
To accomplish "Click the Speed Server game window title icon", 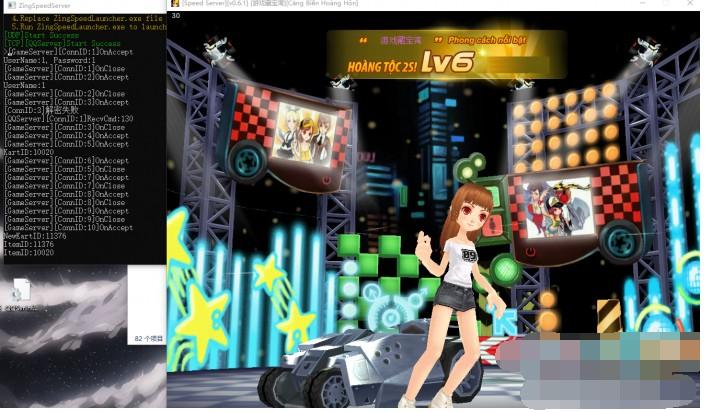I will point(175,3).
